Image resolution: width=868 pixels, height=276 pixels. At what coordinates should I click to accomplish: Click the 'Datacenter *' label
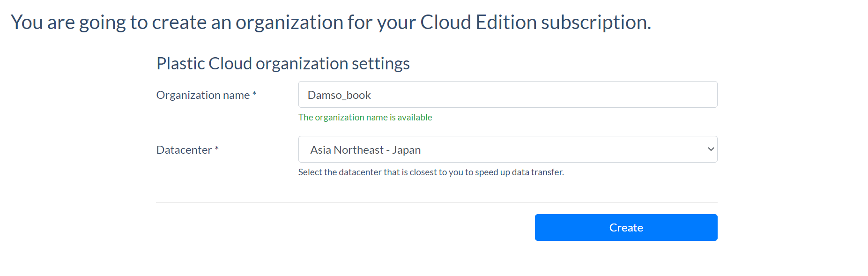pos(187,150)
